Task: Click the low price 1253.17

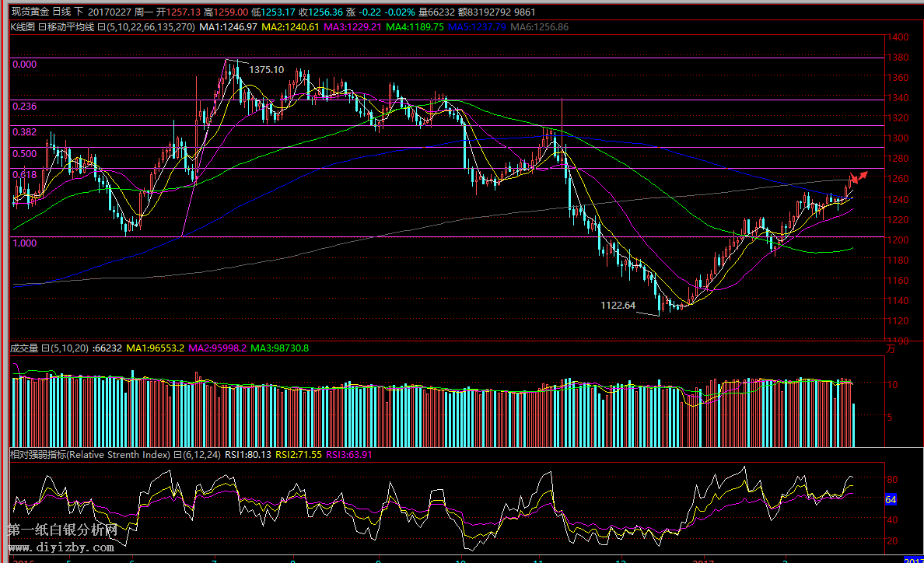Action: click(x=278, y=12)
